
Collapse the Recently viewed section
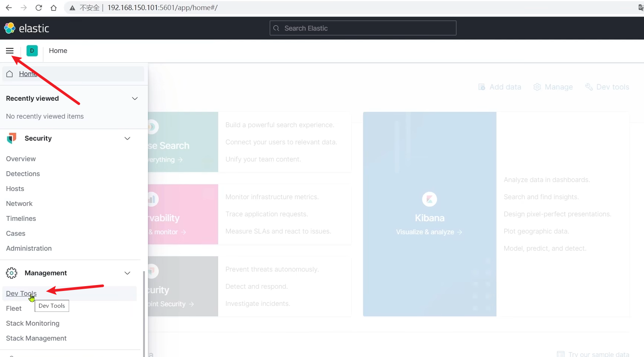tap(135, 98)
